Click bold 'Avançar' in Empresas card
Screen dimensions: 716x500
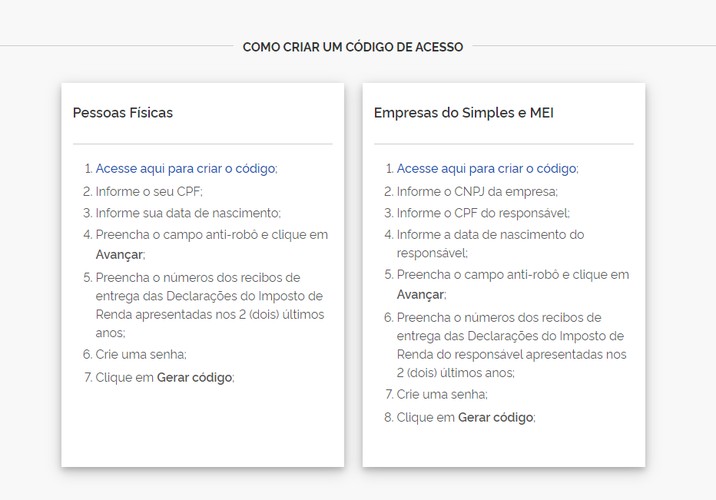tap(420, 295)
